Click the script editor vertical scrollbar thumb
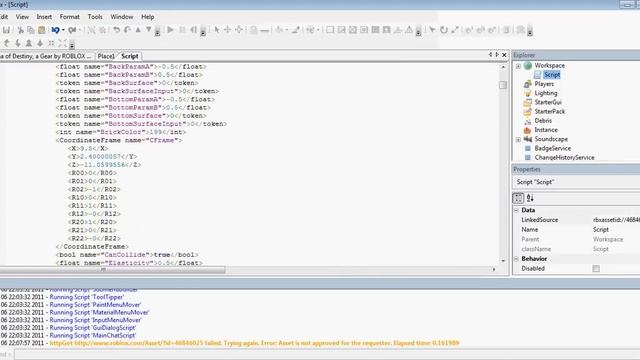This screenshot has width=640, height=360. pyautogui.click(x=503, y=85)
